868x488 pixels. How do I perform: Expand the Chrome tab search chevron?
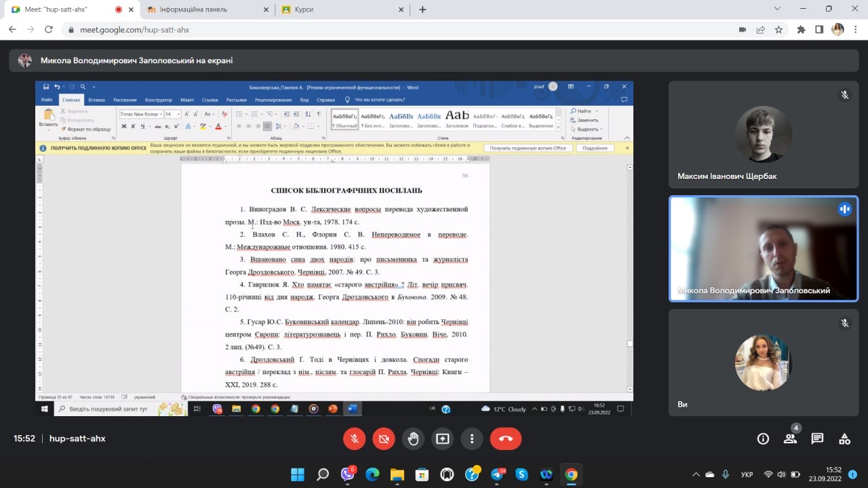[x=777, y=9]
